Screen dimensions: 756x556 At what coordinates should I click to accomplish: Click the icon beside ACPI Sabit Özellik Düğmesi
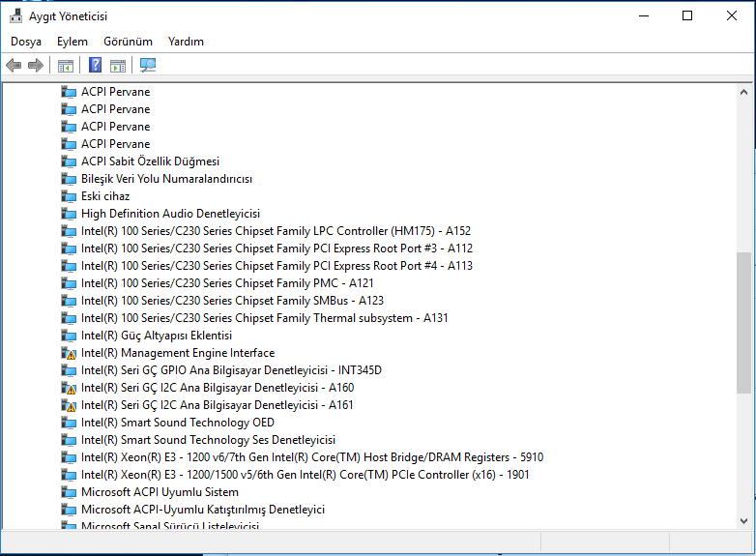(x=69, y=162)
